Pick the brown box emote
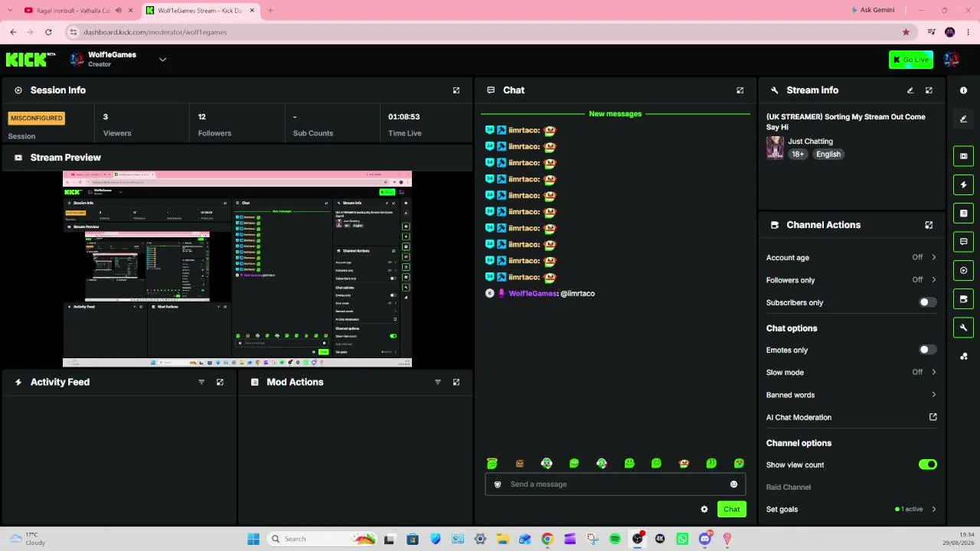980x551 pixels. click(520, 463)
